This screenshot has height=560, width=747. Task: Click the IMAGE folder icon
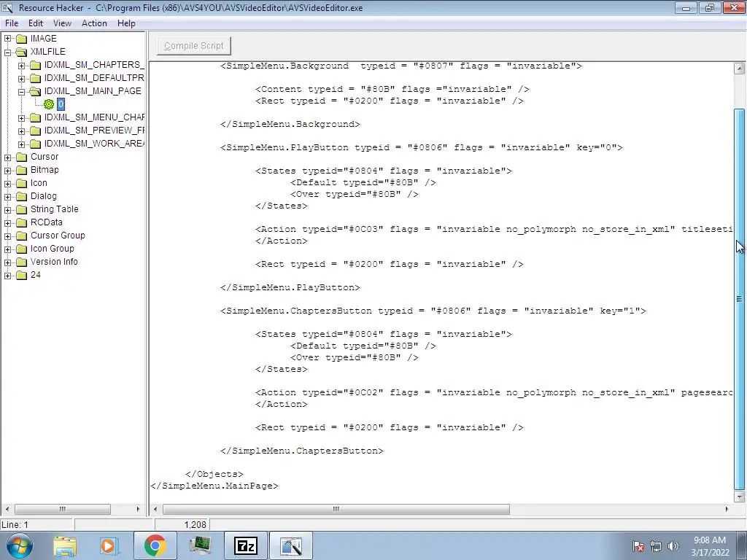point(21,39)
